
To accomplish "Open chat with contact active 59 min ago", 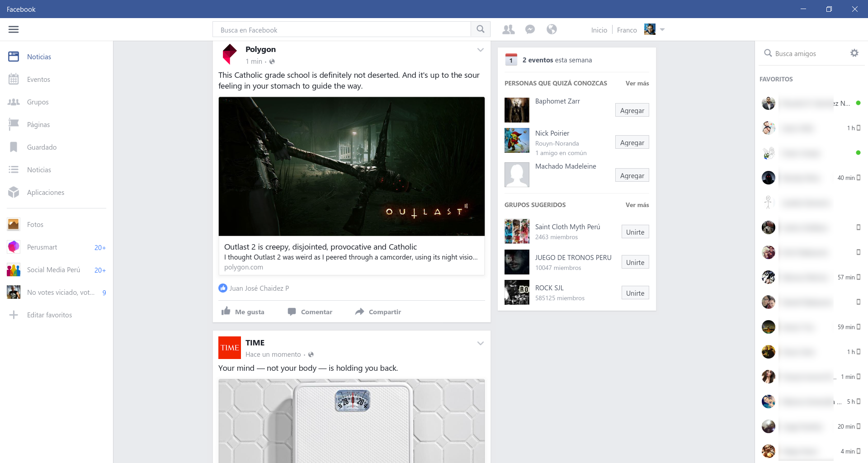I will point(811,327).
